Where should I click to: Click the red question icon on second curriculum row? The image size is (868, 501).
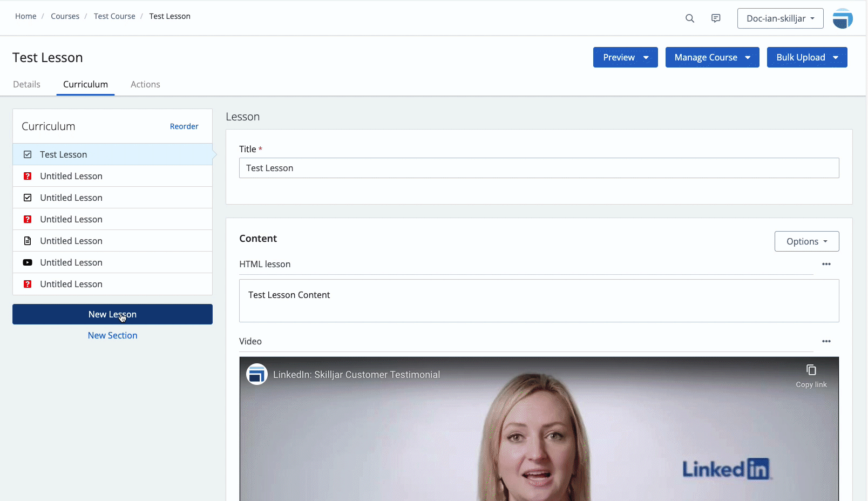pyautogui.click(x=28, y=176)
